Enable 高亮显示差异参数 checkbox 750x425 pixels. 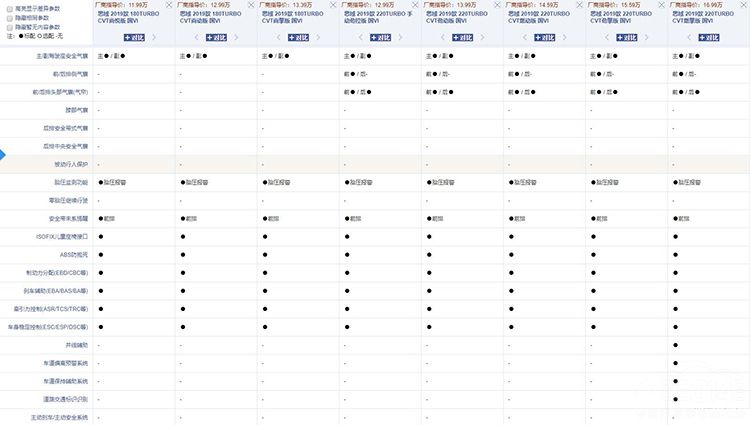pos(9,8)
